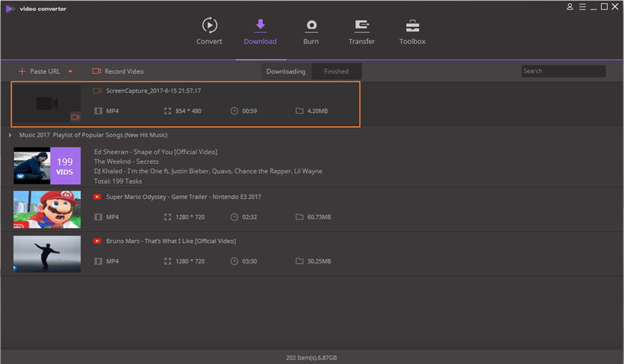Select the ScreenCapture video thumbnail

point(47,103)
